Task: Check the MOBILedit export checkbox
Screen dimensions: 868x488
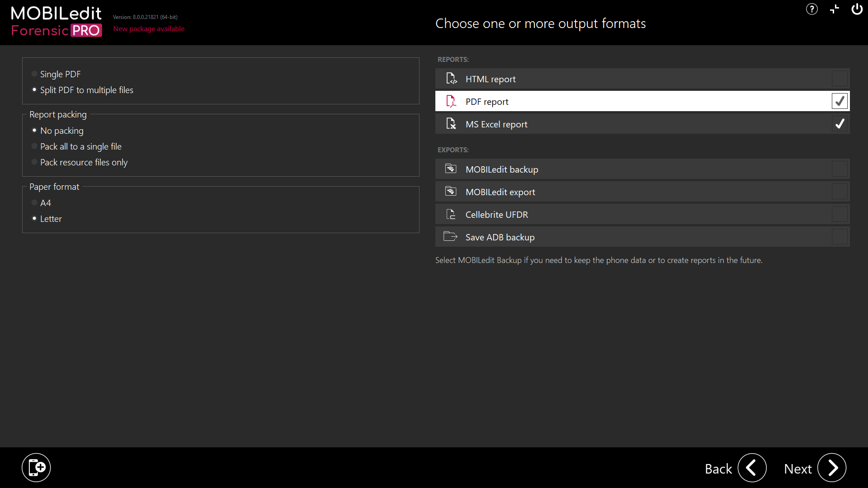Action: [840, 192]
